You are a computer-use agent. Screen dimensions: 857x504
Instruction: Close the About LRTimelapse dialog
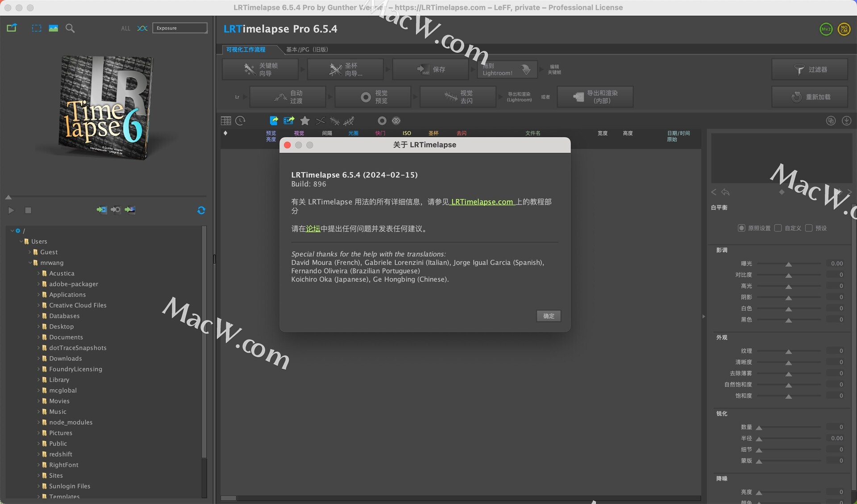click(x=287, y=145)
